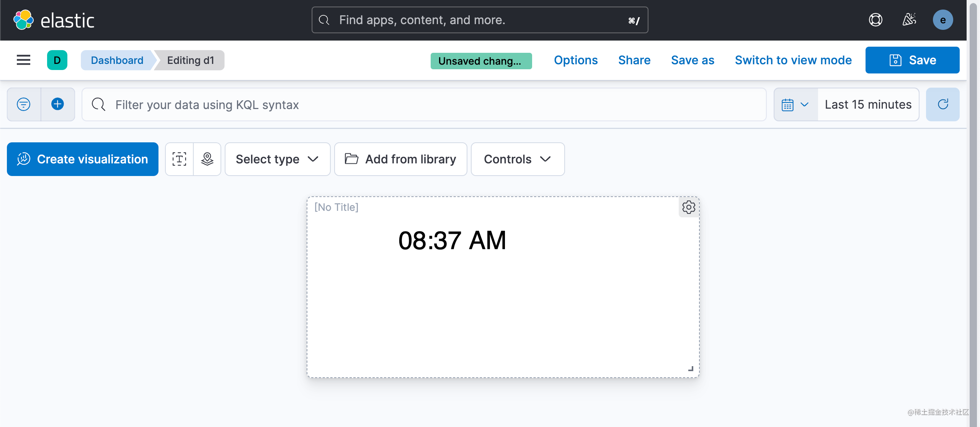Click the Elastic logo
Viewport: 980px width, 427px height.
click(54, 20)
